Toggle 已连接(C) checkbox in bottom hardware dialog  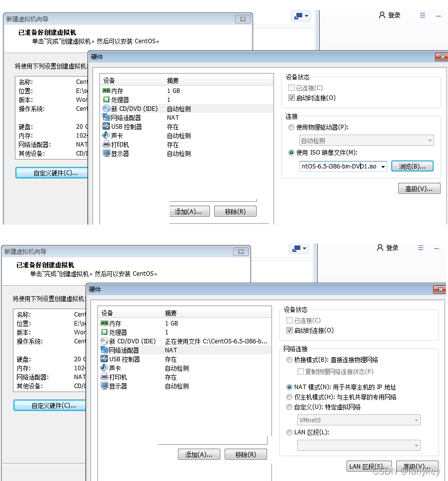coord(289,321)
